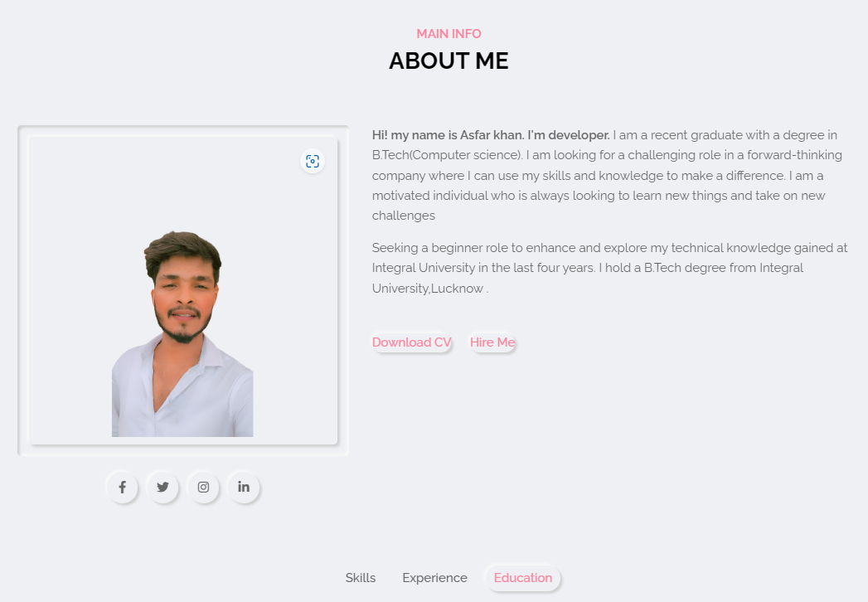Click the visual search icon on photo

point(313,161)
